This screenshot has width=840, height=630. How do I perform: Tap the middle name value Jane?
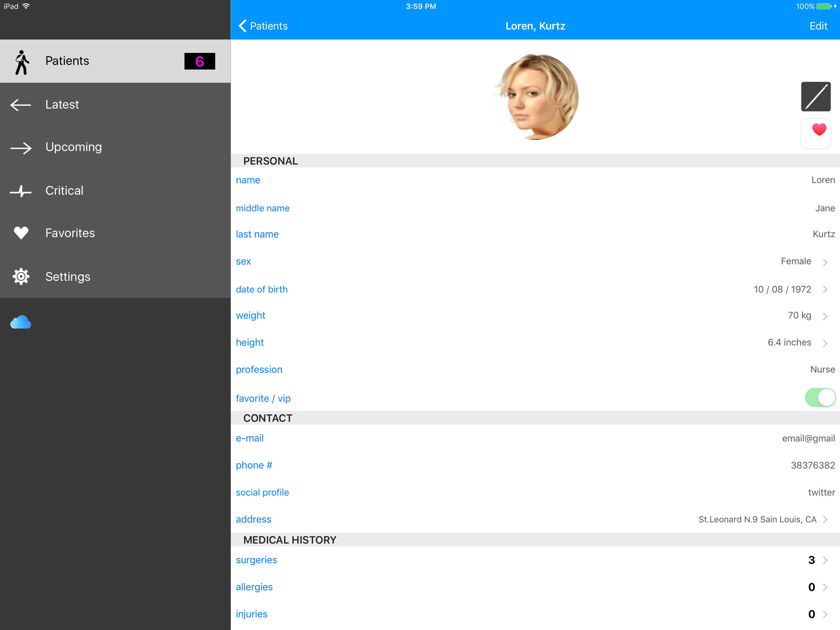click(825, 208)
